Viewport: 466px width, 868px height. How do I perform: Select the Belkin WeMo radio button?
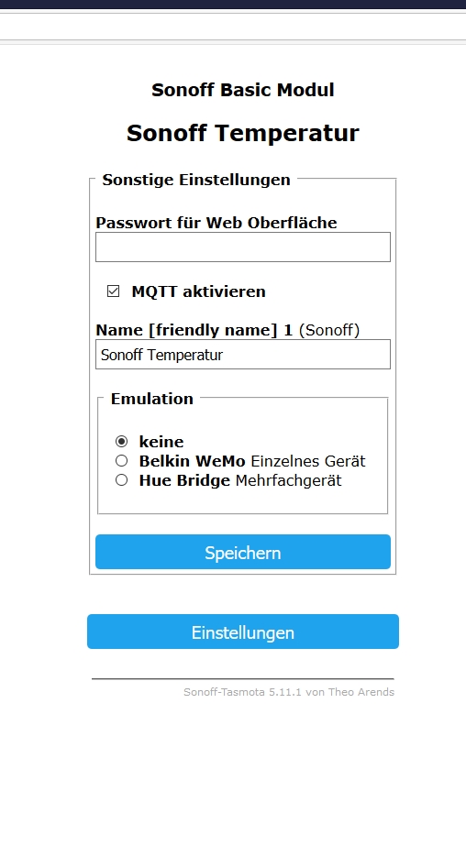tap(121, 460)
